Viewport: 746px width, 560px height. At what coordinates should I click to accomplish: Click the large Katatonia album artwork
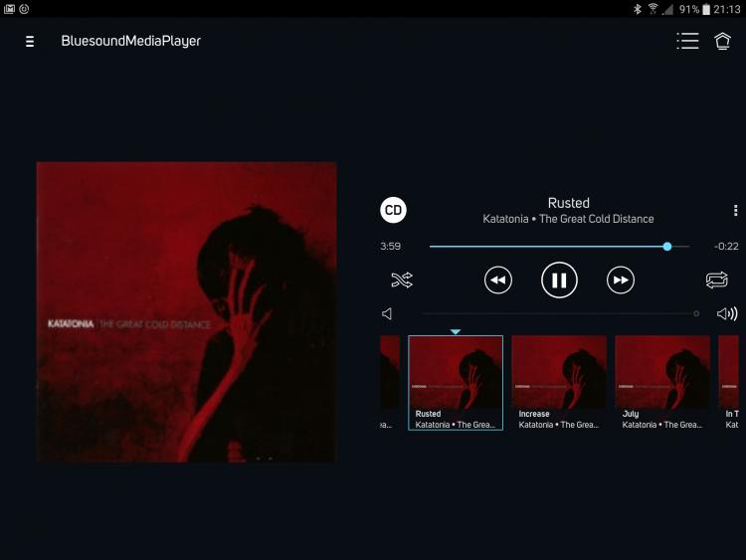pos(186,311)
